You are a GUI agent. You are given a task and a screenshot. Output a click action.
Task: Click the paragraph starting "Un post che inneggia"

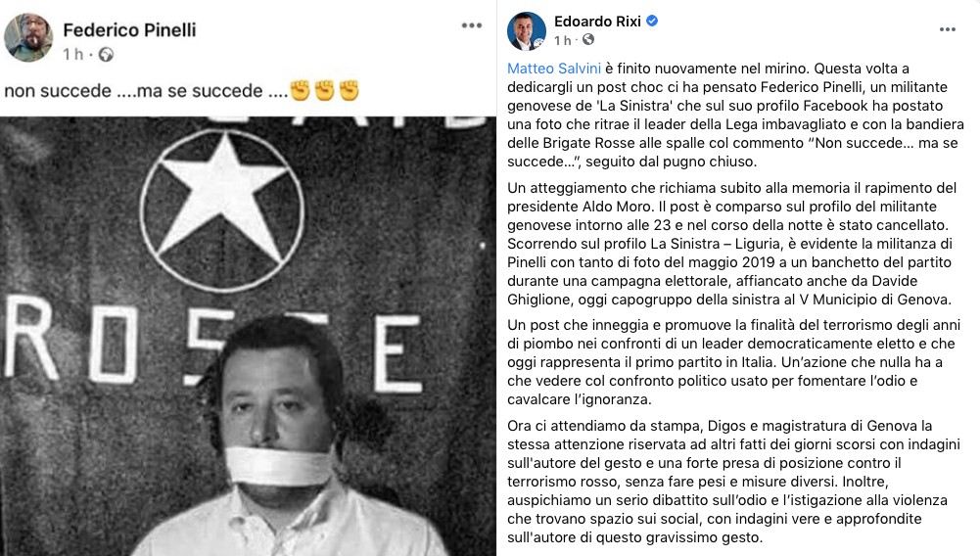(733, 362)
